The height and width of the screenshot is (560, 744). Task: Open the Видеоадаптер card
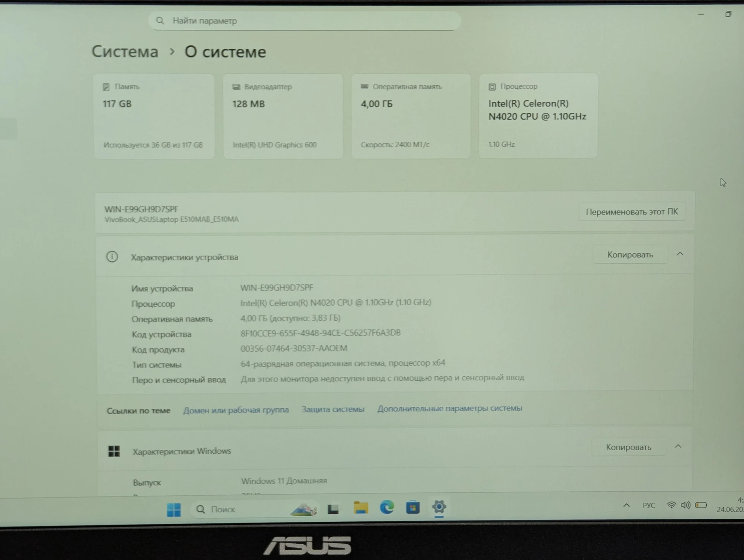[x=283, y=116]
